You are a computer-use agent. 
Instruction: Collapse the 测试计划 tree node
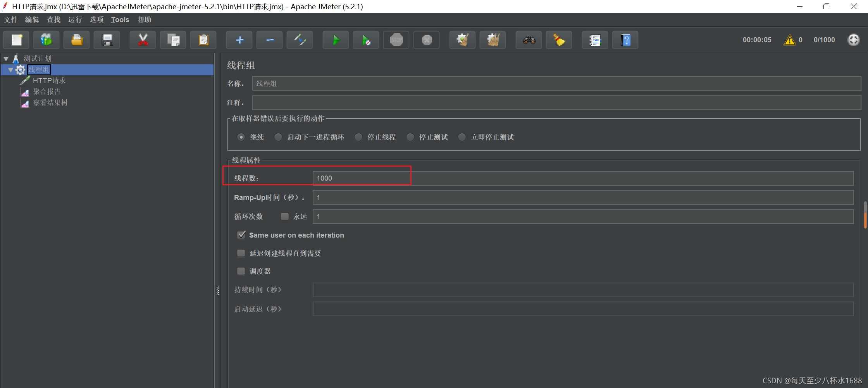6,59
